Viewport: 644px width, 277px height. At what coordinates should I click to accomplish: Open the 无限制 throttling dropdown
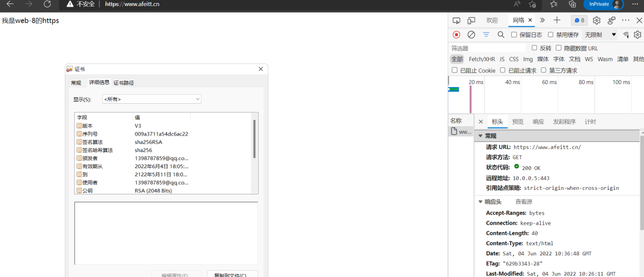click(x=601, y=35)
